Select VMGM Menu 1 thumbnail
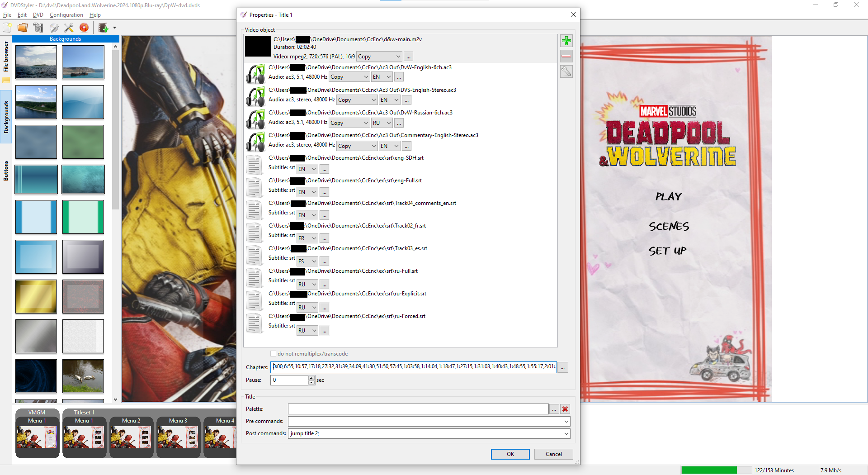This screenshot has height=475, width=868. pos(37,437)
